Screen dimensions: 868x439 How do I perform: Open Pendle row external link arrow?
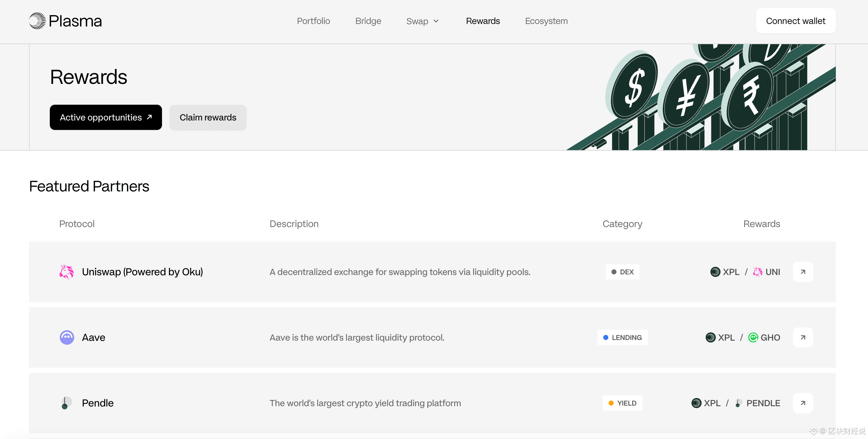(x=803, y=403)
